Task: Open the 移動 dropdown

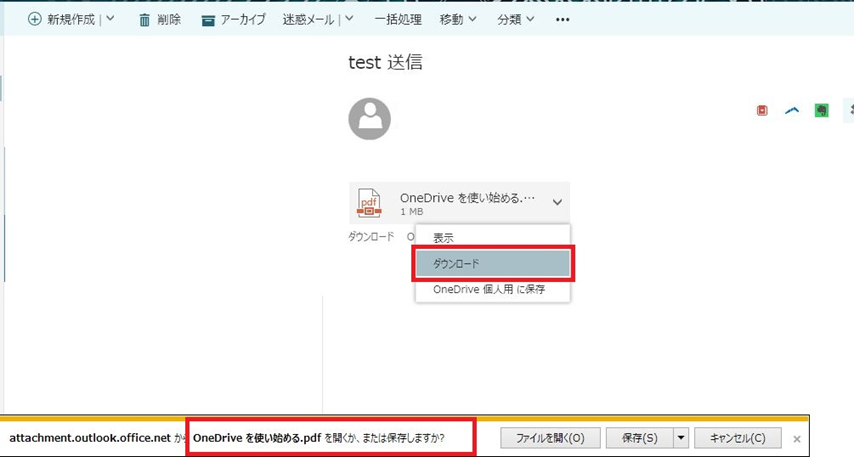Action: click(458, 20)
